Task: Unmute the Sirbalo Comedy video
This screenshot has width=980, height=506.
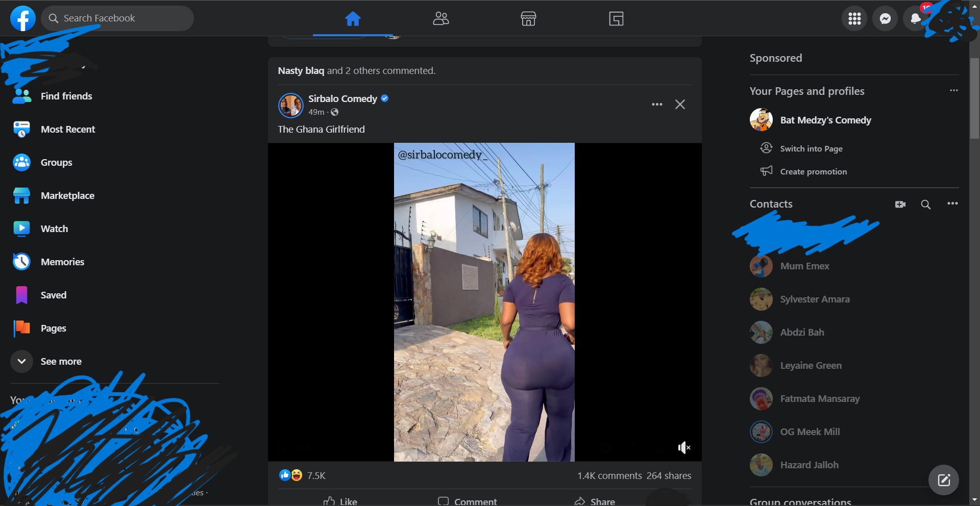Action: pos(683,447)
